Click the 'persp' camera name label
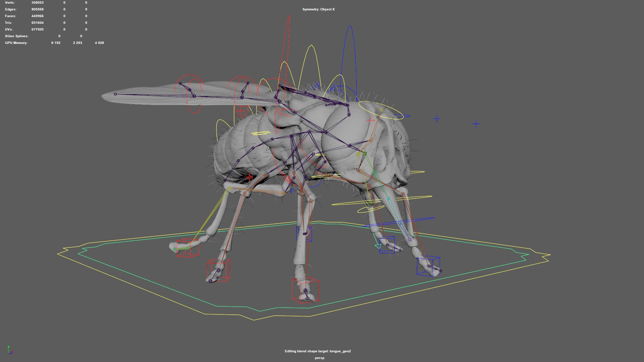This screenshot has height=362, width=644. click(x=320, y=358)
